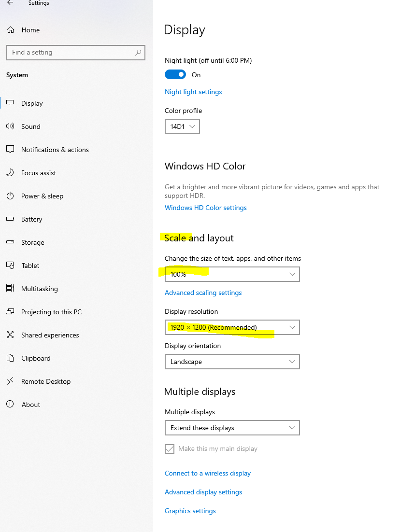414x532 pixels.
Task: Select Display page in sidebar
Action: tap(32, 103)
